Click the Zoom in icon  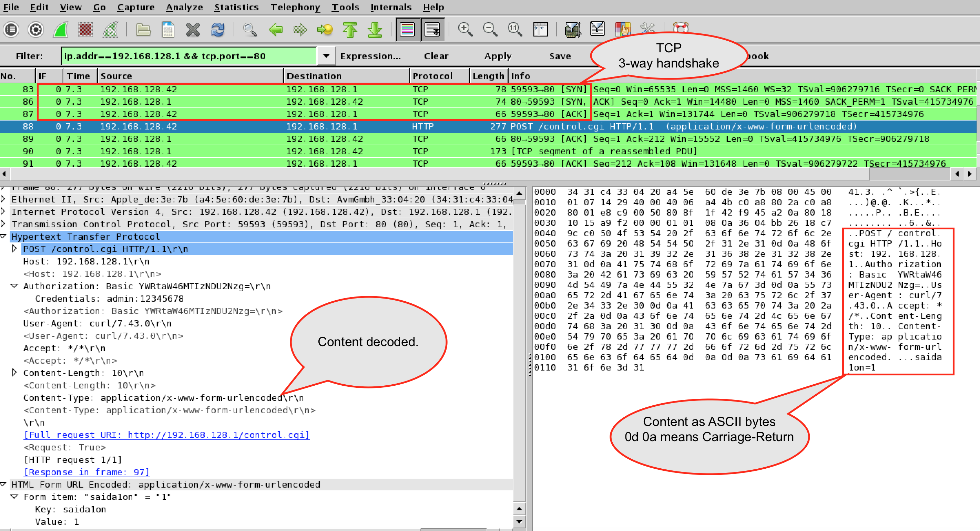(x=465, y=30)
